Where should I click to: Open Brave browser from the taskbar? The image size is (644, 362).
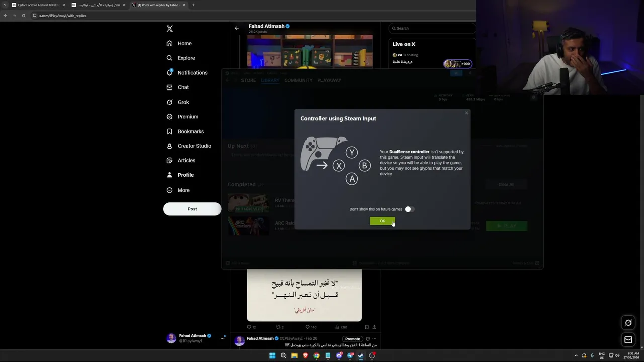(305, 356)
